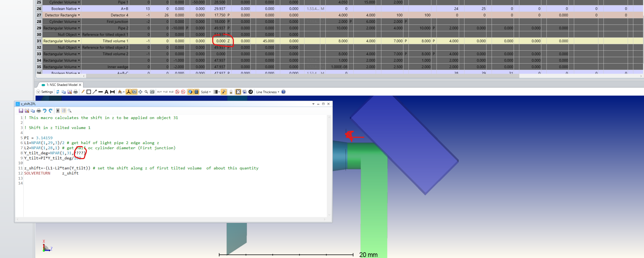Toggle the rotation axes display button
The image size is (644, 258).
tap(128, 92)
